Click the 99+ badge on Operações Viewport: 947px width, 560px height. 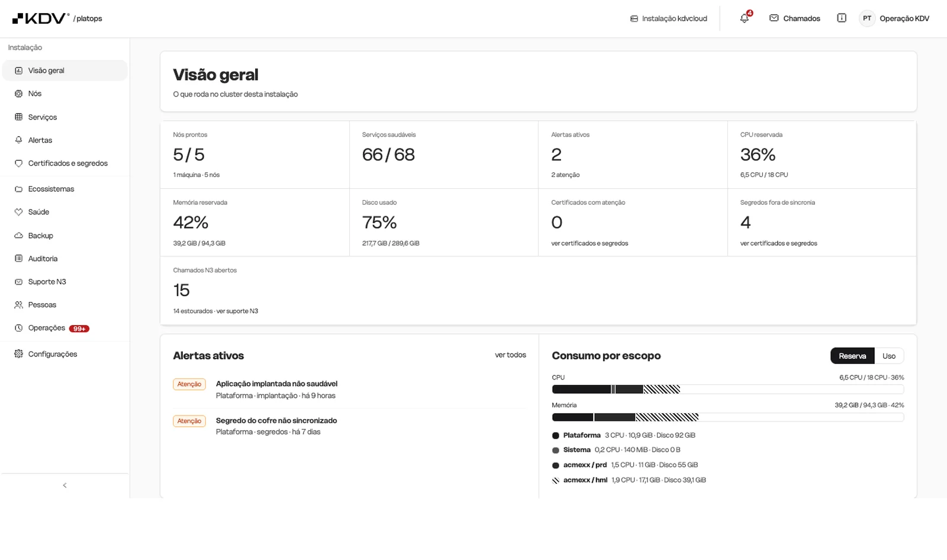79,329
